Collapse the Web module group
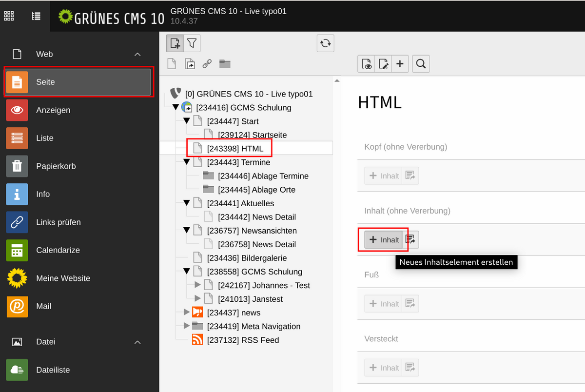Screen dimensions: 585x392 (137, 54)
